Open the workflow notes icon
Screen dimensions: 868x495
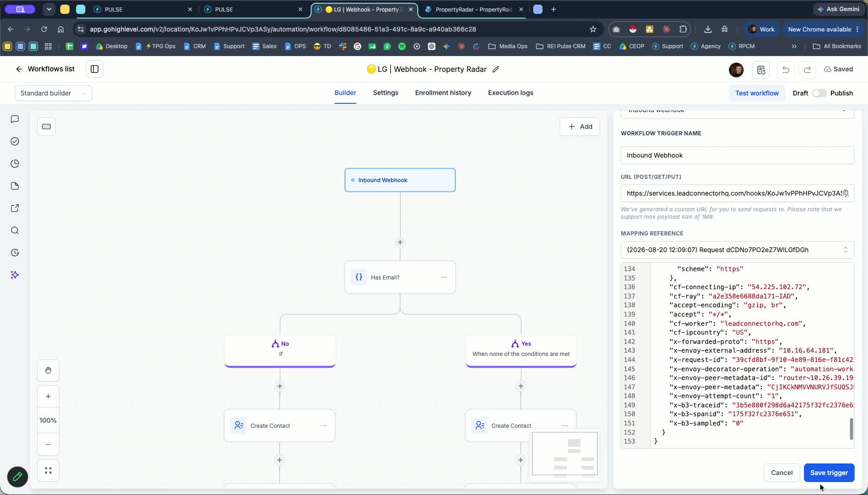[x=761, y=70]
